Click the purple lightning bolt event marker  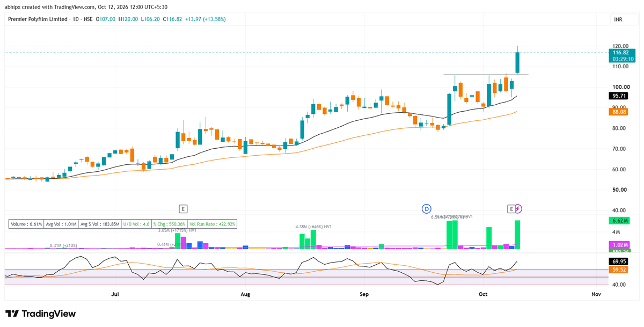tap(519, 208)
